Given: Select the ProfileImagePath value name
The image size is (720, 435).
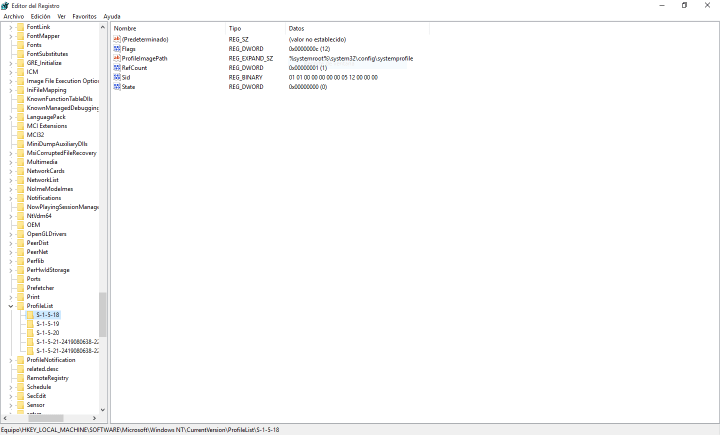Looking at the screenshot, I should [144, 58].
